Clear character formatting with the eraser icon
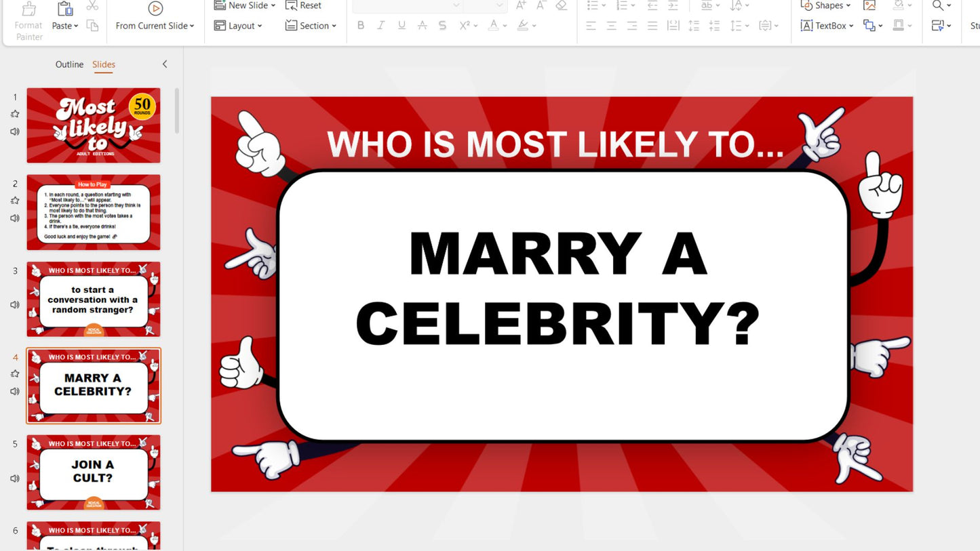The width and height of the screenshot is (980, 551). tap(561, 6)
